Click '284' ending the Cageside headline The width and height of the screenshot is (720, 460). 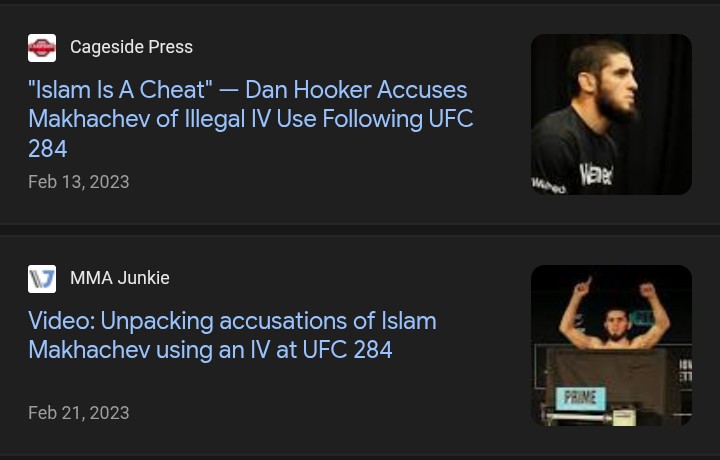click(x=48, y=148)
